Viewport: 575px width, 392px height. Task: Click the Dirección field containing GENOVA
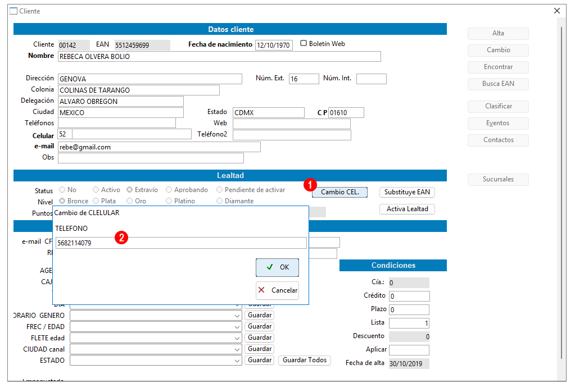click(x=150, y=79)
